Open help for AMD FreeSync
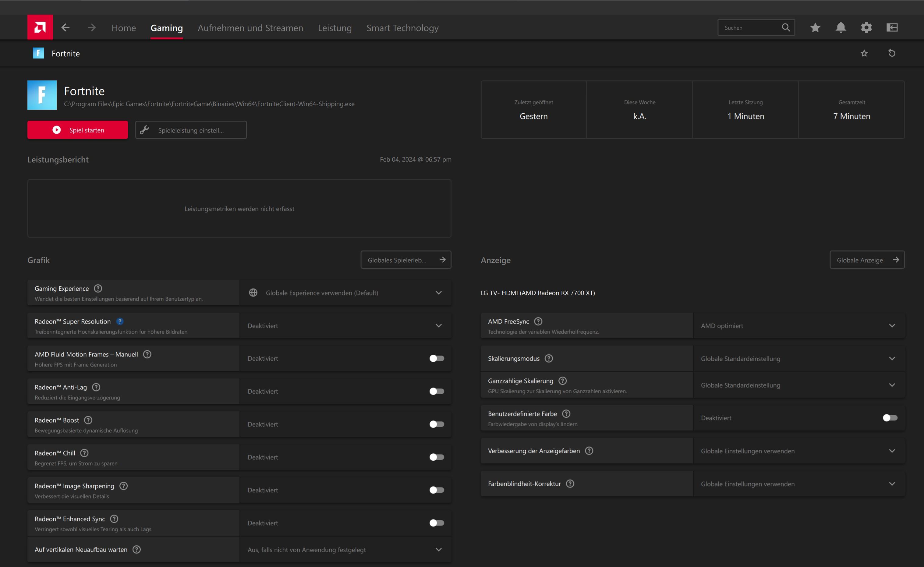924x567 pixels. pos(538,321)
